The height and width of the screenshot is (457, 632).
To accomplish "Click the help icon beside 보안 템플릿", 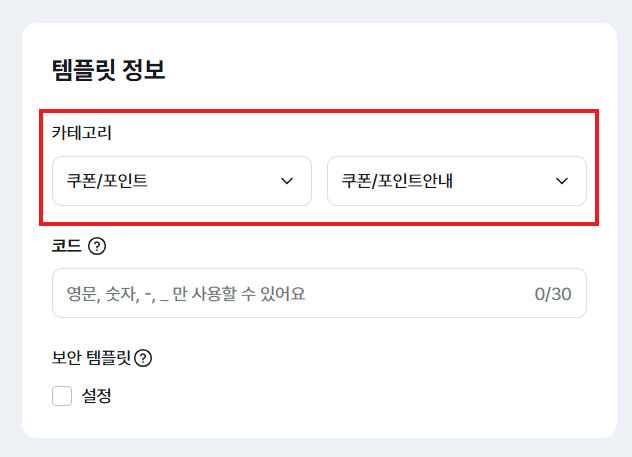I will [143, 358].
